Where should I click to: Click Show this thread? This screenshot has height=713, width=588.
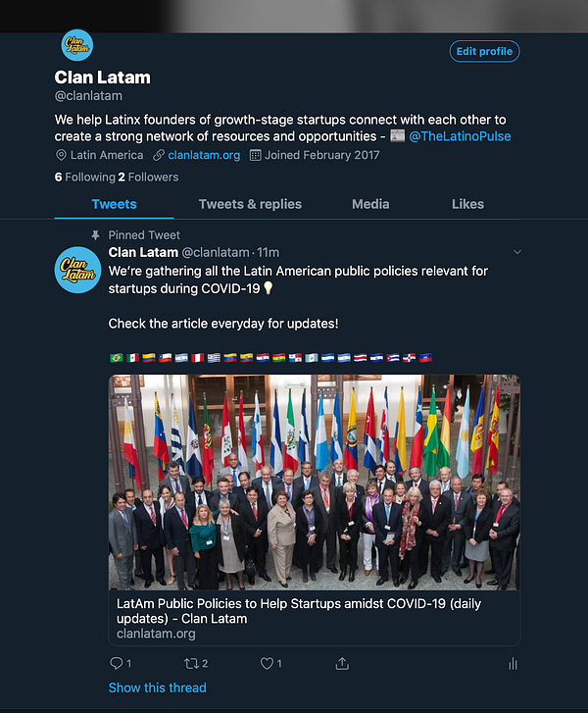point(157,688)
